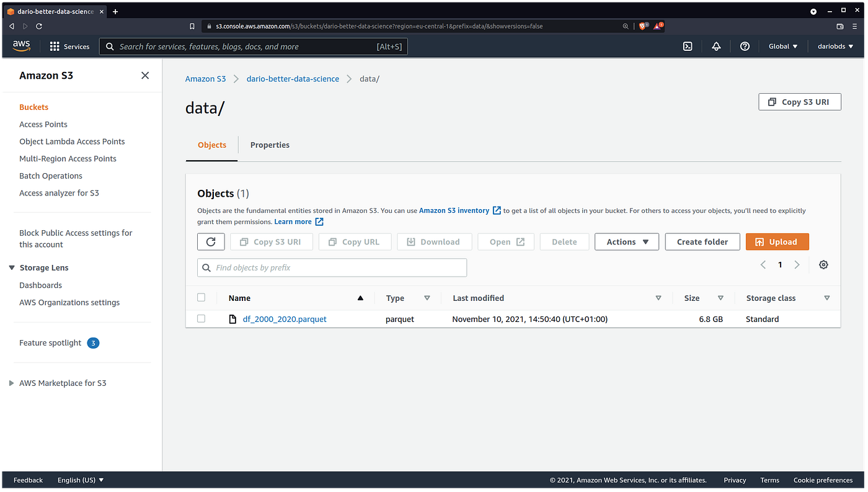Open the notifications bell
Viewport: 868px width, 492px height.
tap(716, 46)
